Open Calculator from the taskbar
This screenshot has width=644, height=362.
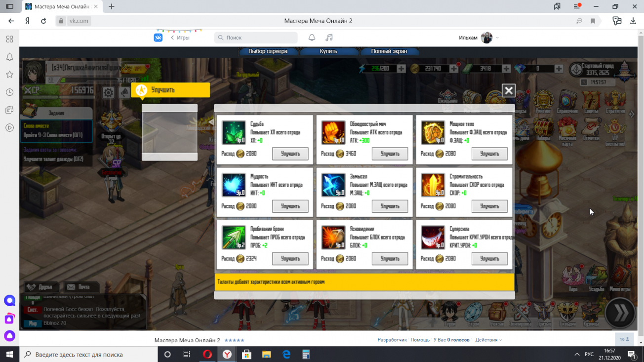pos(306,355)
